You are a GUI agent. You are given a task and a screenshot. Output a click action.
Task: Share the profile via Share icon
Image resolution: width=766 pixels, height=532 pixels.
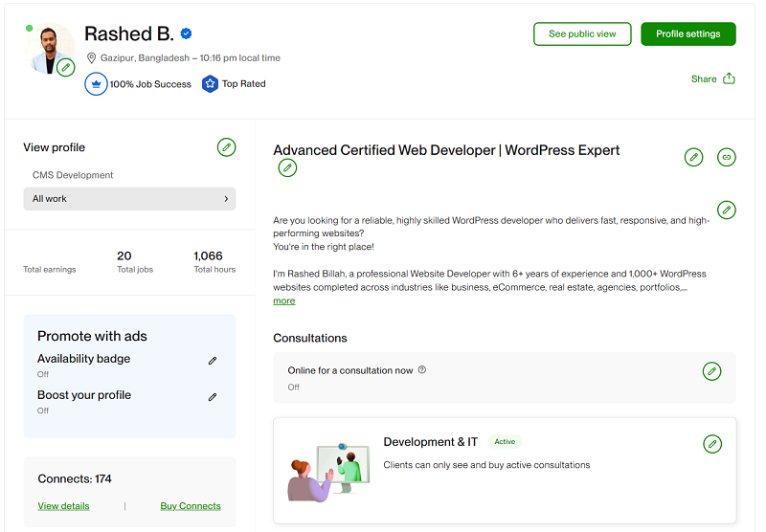(729, 78)
